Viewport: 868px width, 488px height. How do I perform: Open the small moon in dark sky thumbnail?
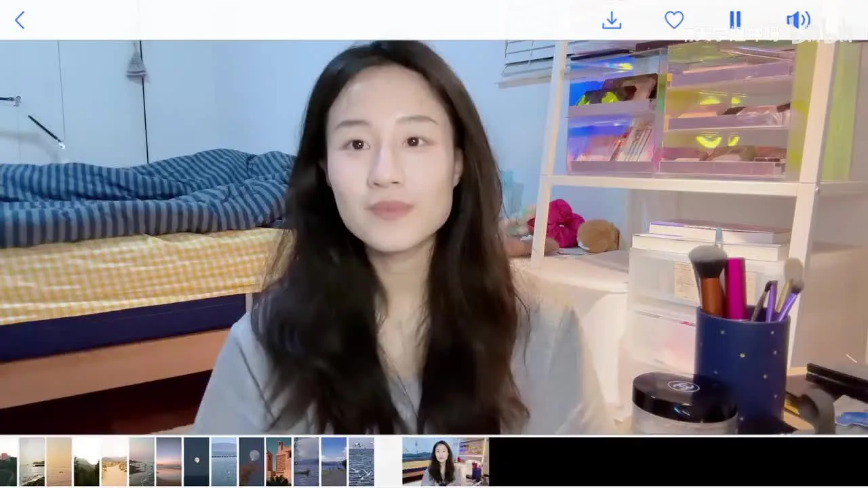[x=196, y=462]
